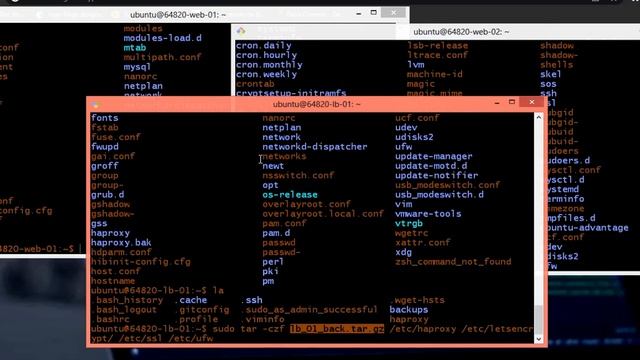This screenshot has height=360, width=640.
Task: Click 'host.conf' in the lb-01 listing
Action: click(116, 271)
